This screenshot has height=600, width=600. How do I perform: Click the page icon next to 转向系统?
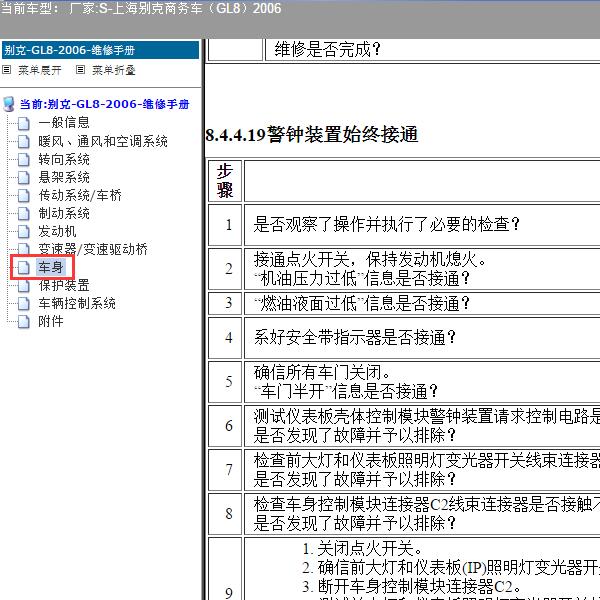(x=23, y=159)
